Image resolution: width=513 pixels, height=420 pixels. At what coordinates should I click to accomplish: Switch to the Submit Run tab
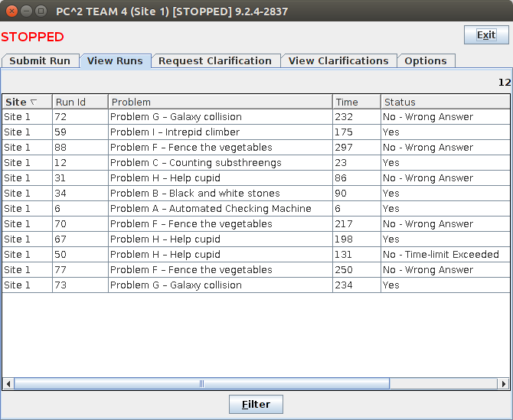40,61
